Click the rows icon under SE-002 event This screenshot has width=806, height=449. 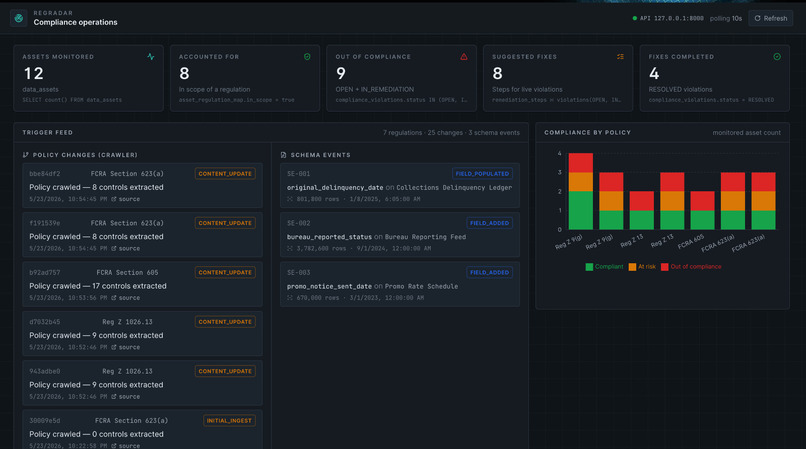point(290,248)
